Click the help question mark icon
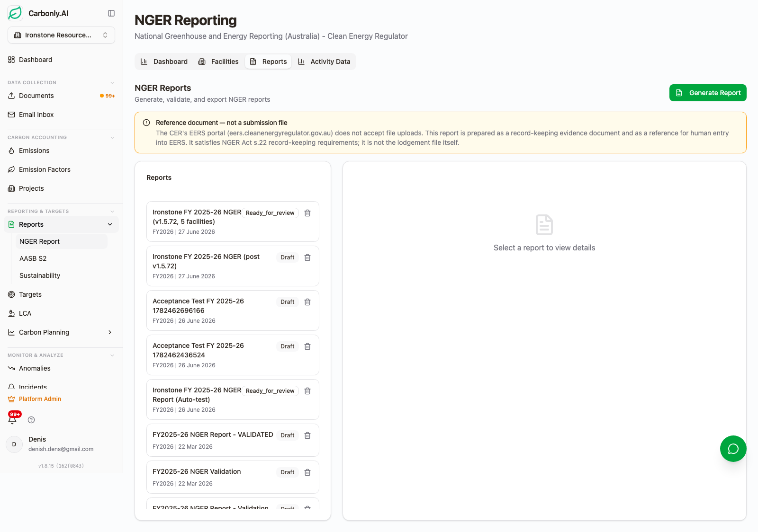This screenshot has width=758, height=532. click(x=31, y=420)
